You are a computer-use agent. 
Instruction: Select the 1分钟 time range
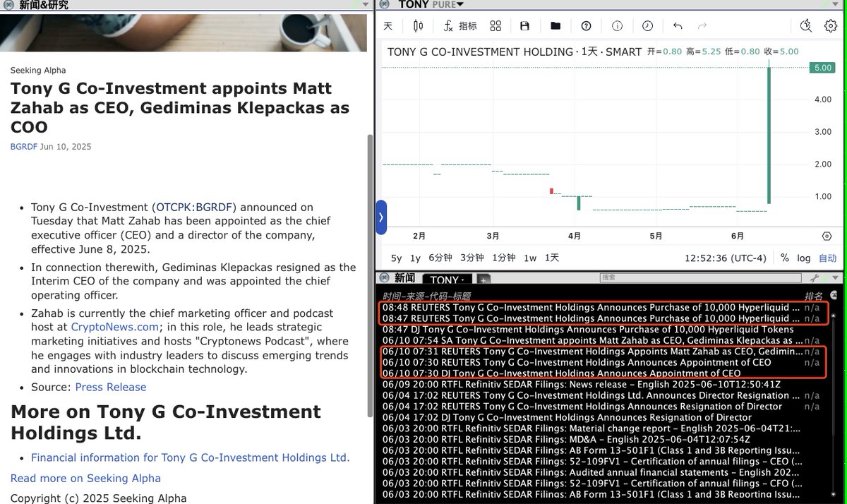[503, 258]
